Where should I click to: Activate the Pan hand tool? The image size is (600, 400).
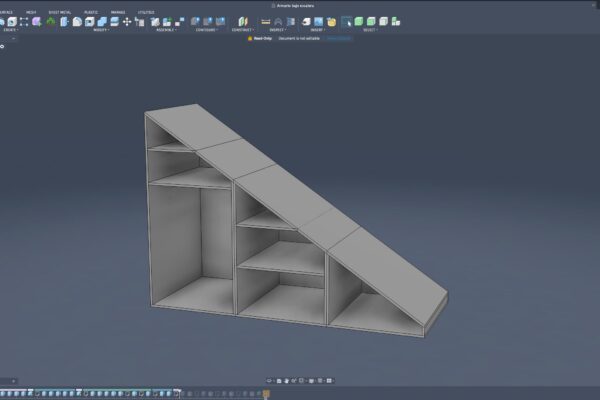287,381
